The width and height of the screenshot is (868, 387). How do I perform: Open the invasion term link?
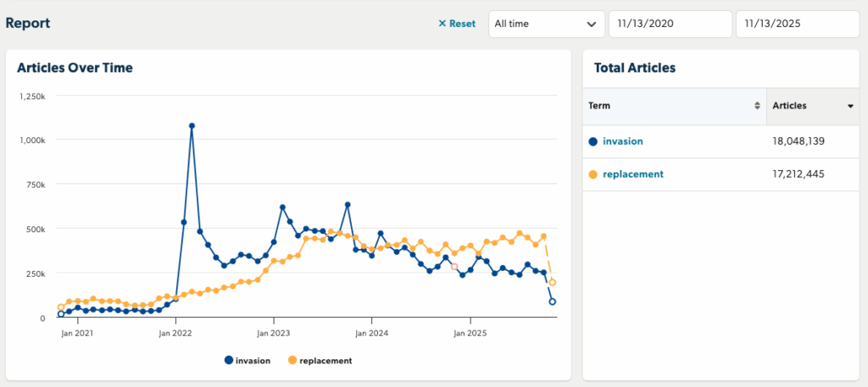622,141
